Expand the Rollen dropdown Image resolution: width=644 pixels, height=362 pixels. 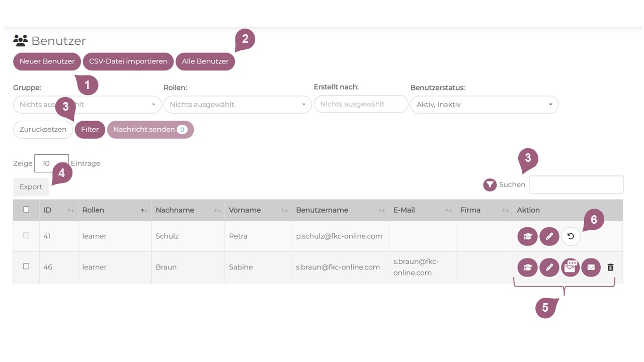pyautogui.click(x=237, y=105)
